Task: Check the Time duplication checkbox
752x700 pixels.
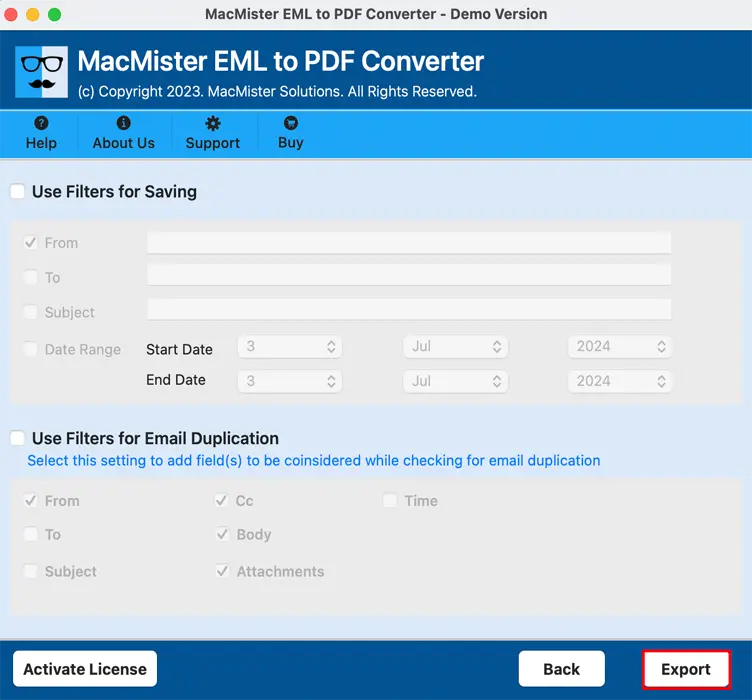Action: [390, 501]
